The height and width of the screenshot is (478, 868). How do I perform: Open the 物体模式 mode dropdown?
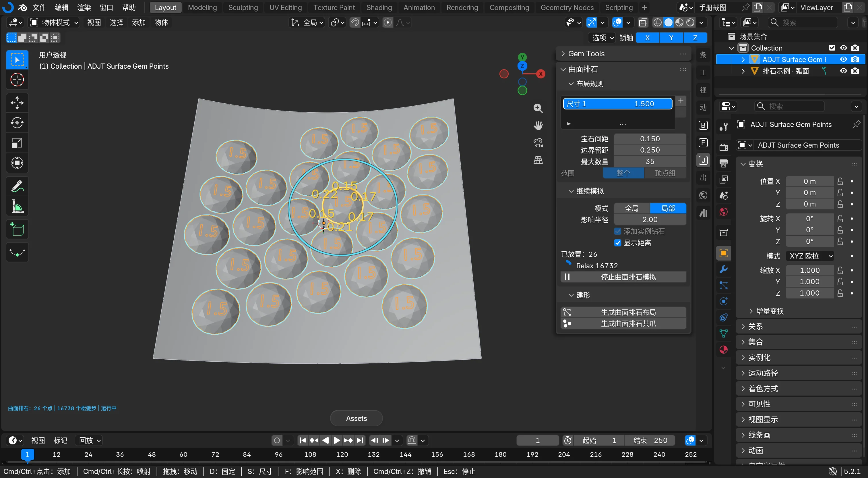coord(55,23)
